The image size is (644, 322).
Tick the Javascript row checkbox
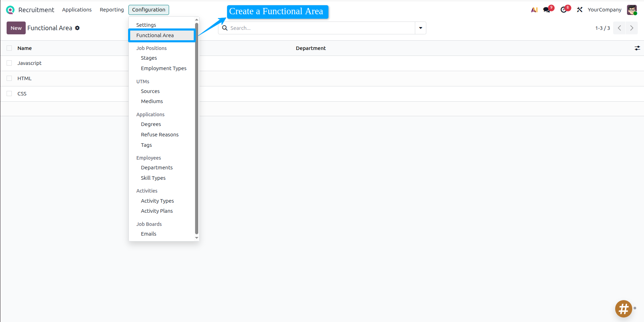[9, 63]
